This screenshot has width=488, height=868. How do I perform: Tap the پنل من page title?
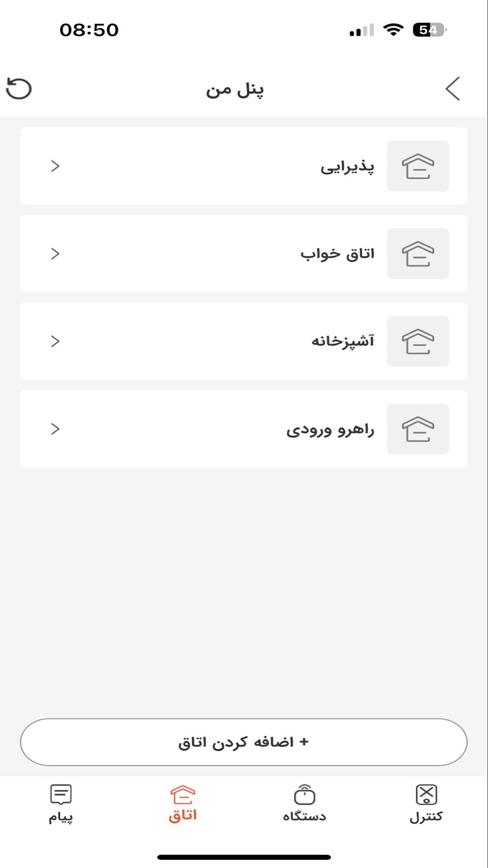tap(235, 90)
